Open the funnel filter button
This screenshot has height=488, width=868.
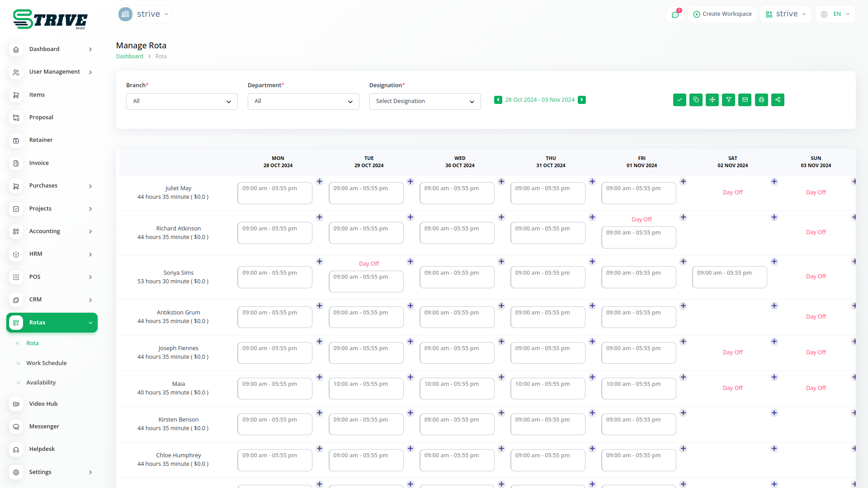(x=728, y=100)
